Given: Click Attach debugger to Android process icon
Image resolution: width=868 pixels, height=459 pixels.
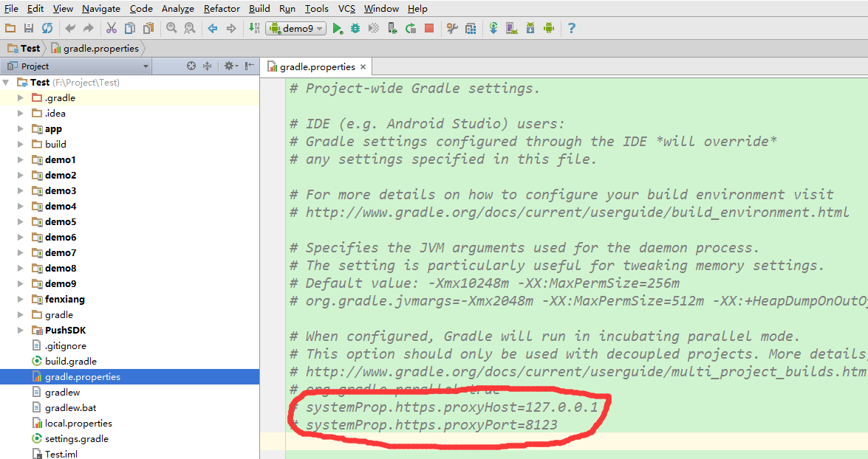Looking at the screenshot, I should 392,28.
